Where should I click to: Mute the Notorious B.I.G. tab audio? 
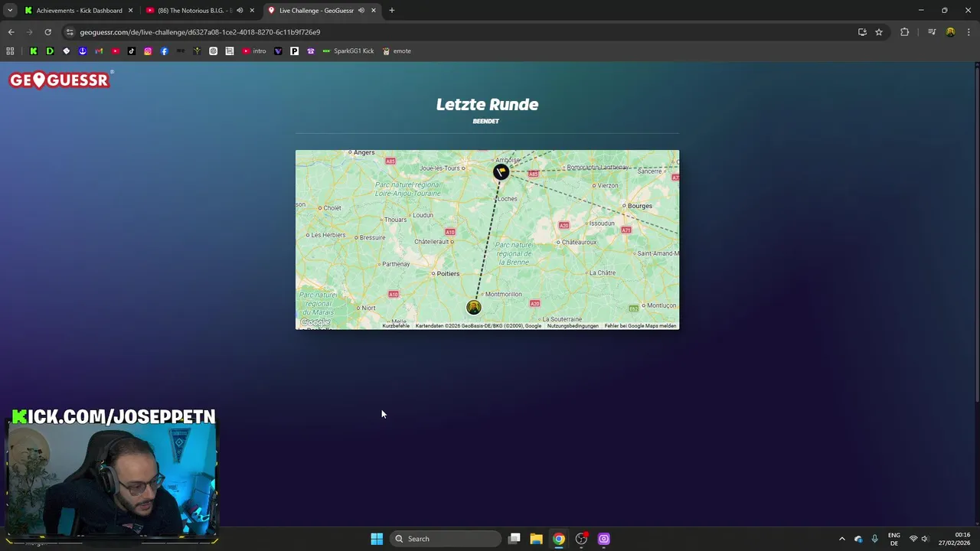click(x=240, y=11)
